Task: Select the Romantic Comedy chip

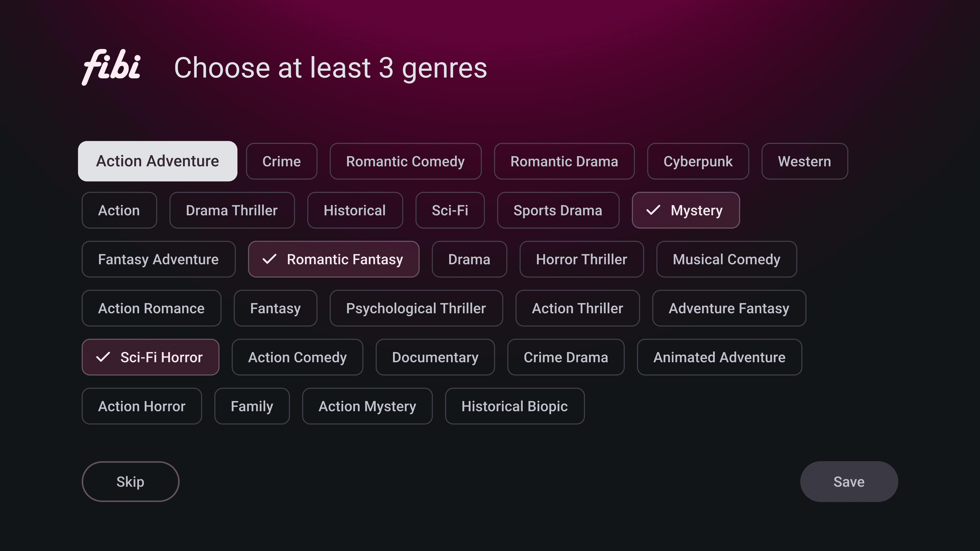Action: (406, 161)
